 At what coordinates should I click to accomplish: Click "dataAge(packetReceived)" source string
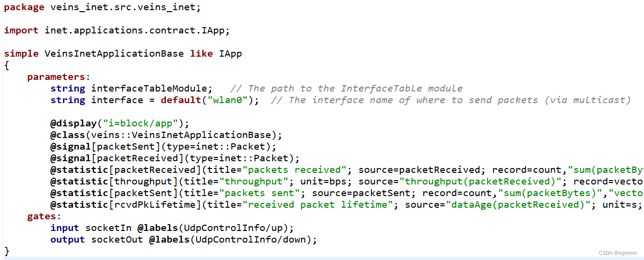[518, 205]
